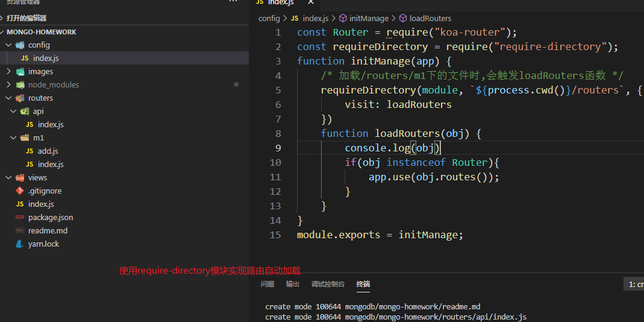Click the loadRouters breadcrumb symbol icon
Image resolution: width=644 pixels, height=322 pixels.
(403, 19)
